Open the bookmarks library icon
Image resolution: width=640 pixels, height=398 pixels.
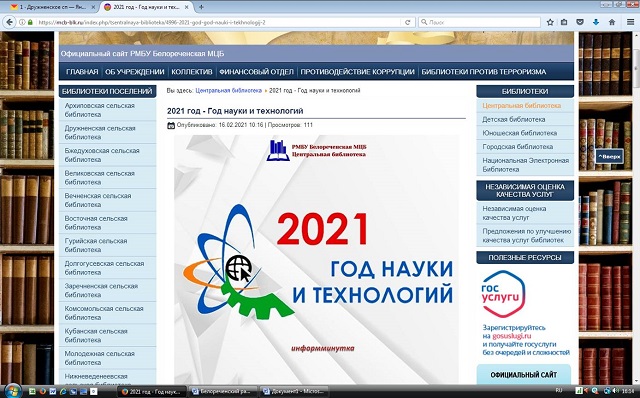564,22
